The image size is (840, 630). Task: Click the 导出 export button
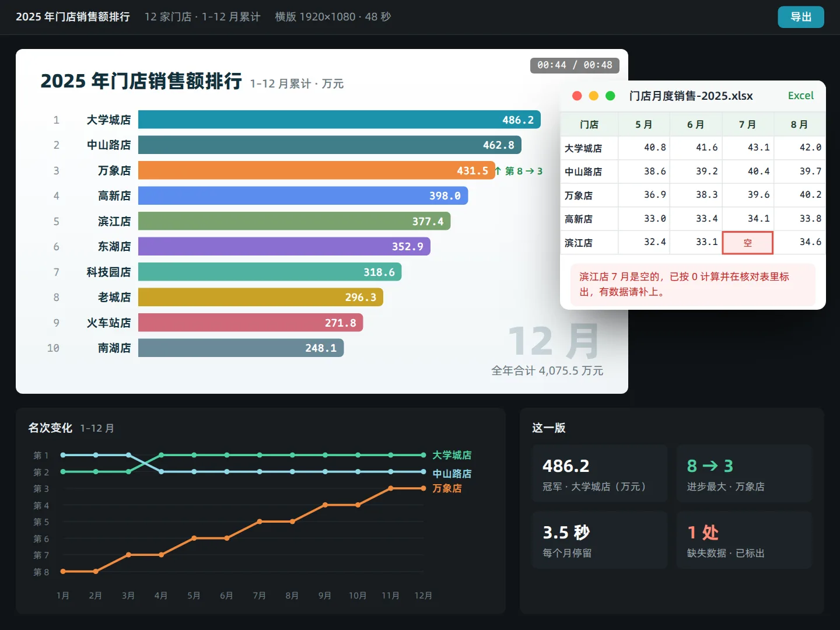(x=800, y=17)
